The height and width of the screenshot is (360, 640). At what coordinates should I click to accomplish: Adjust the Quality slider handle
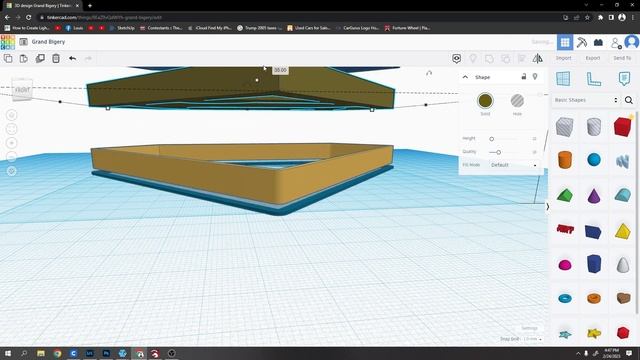click(x=498, y=152)
